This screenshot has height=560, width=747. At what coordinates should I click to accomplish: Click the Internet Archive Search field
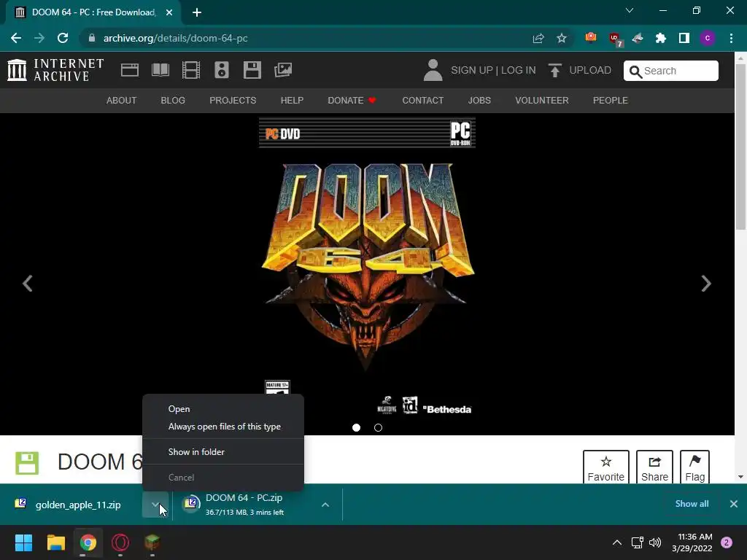click(x=671, y=71)
